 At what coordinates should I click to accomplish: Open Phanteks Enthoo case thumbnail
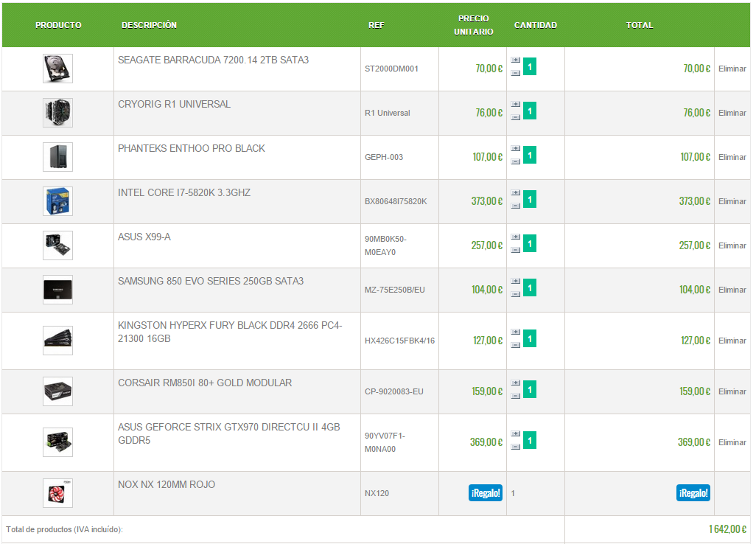click(x=58, y=157)
